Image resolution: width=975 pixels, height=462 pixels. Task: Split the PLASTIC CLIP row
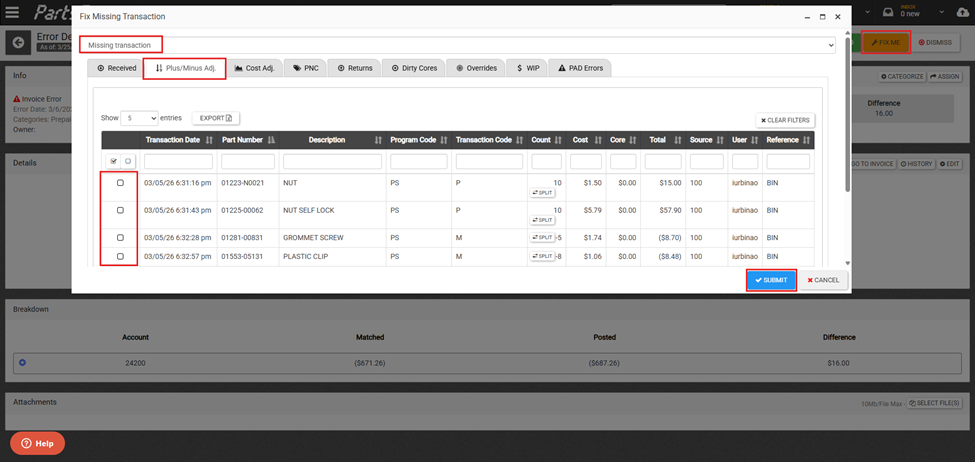542,256
